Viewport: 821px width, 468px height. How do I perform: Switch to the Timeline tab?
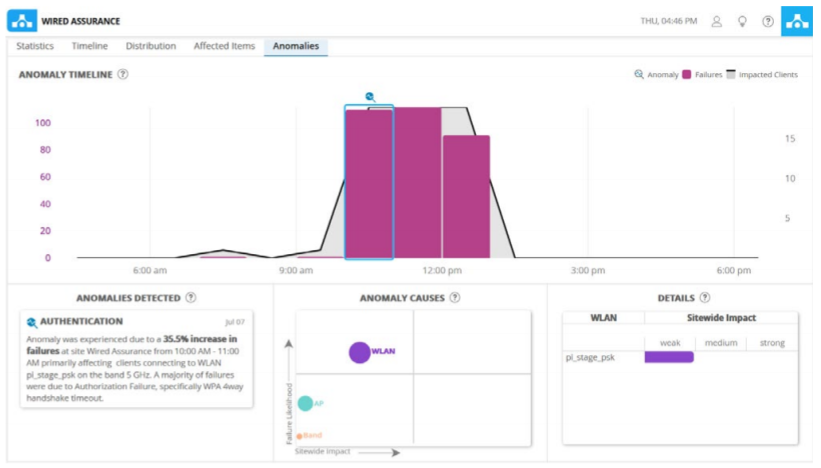pos(90,46)
